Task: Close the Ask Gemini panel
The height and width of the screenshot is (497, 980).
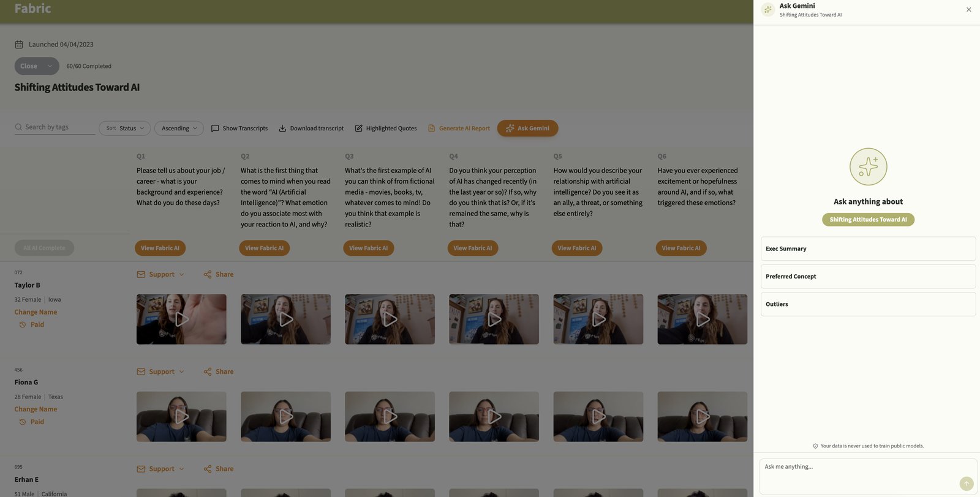Action: point(968,9)
